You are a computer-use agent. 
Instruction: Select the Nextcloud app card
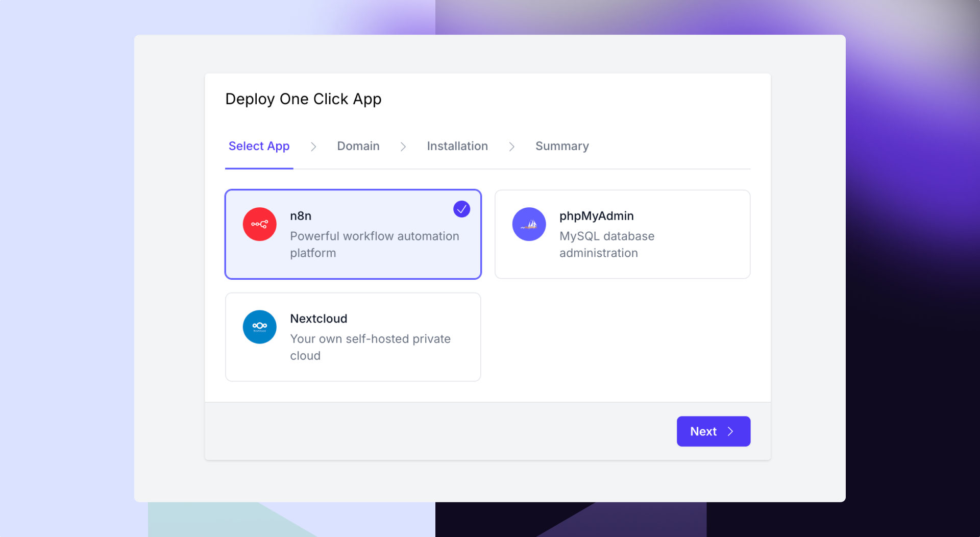point(353,337)
